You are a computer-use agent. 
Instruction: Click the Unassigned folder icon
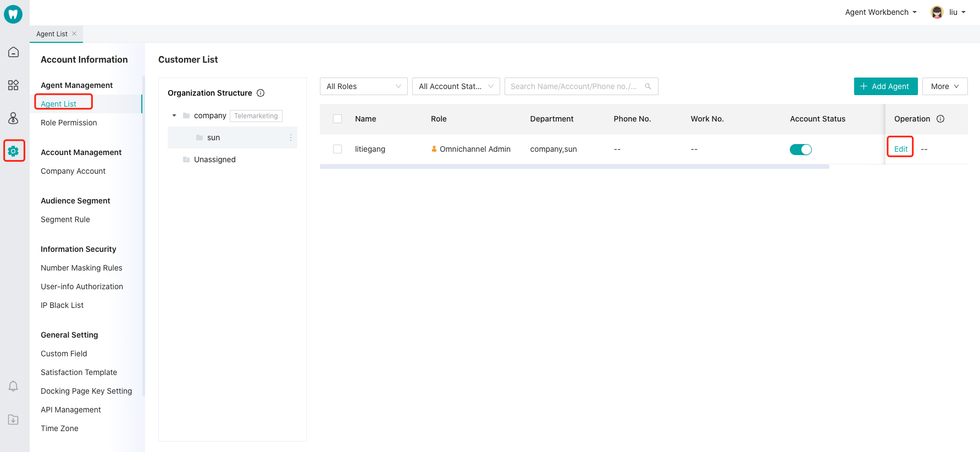pos(186,159)
